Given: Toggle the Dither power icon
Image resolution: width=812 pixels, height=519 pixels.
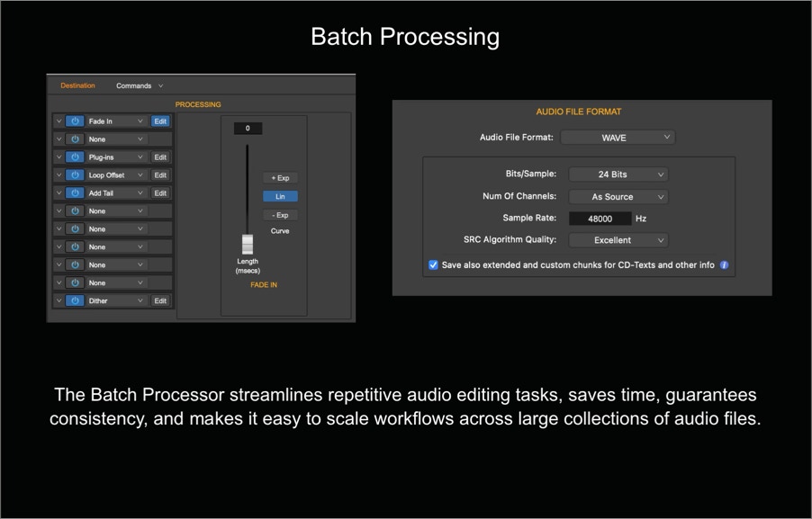Looking at the screenshot, I should point(76,301).
